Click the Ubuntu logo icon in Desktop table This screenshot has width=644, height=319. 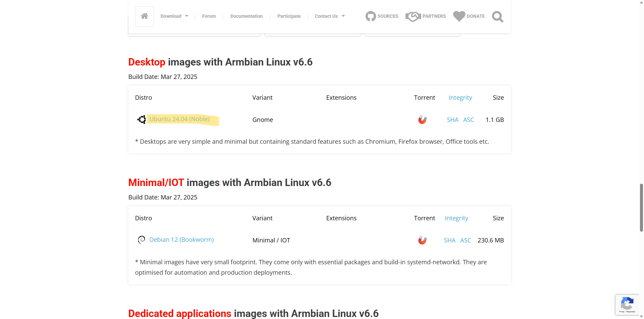point(142,120)
